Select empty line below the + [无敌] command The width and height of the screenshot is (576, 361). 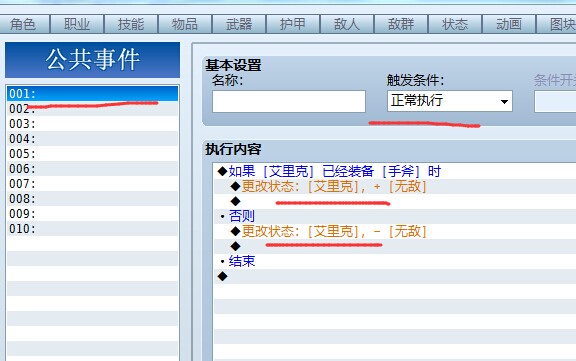[x=395, y=201]
